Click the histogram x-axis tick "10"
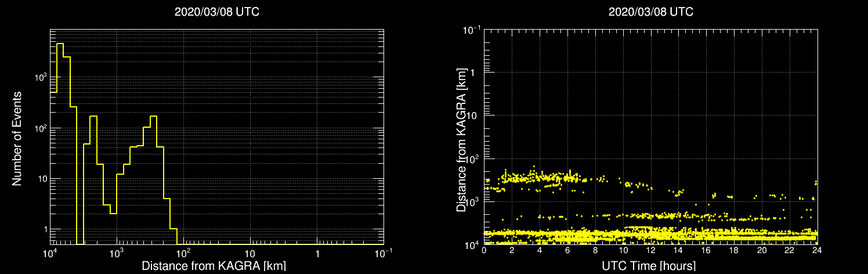Screen dimensions: 868x274 (250, 254)
